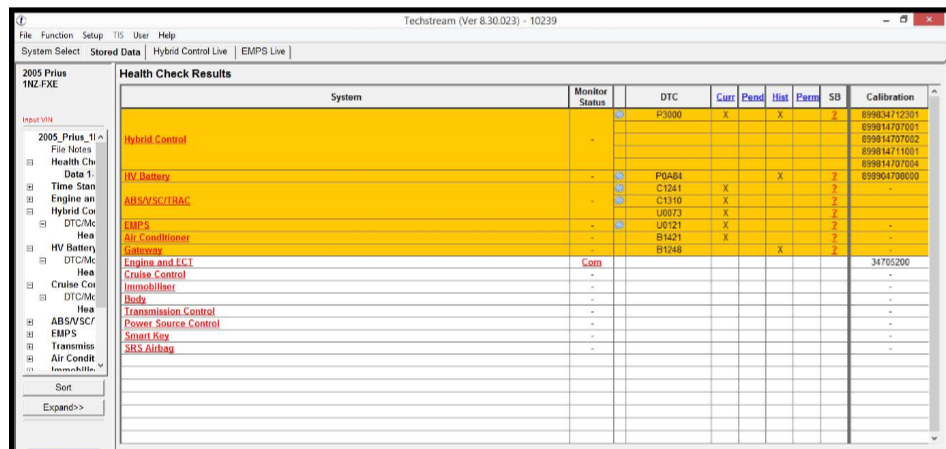Open the Engine and ECT system link
Viewport: 946px width, 449px height.
[159, 263]
